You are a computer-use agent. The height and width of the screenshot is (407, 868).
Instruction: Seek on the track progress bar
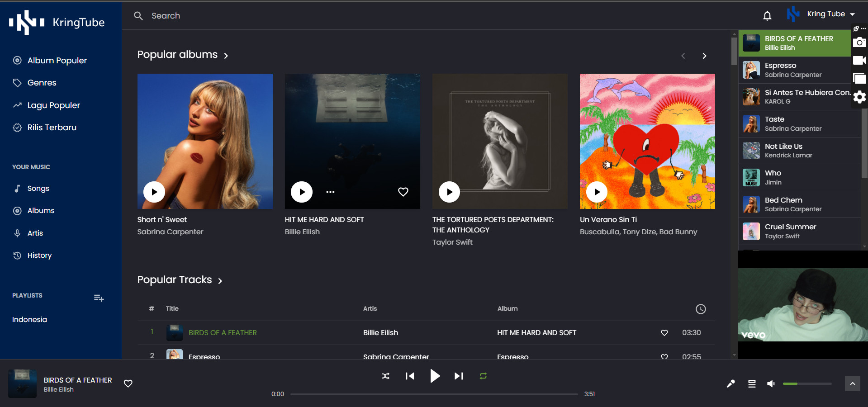tap(434, 394)
